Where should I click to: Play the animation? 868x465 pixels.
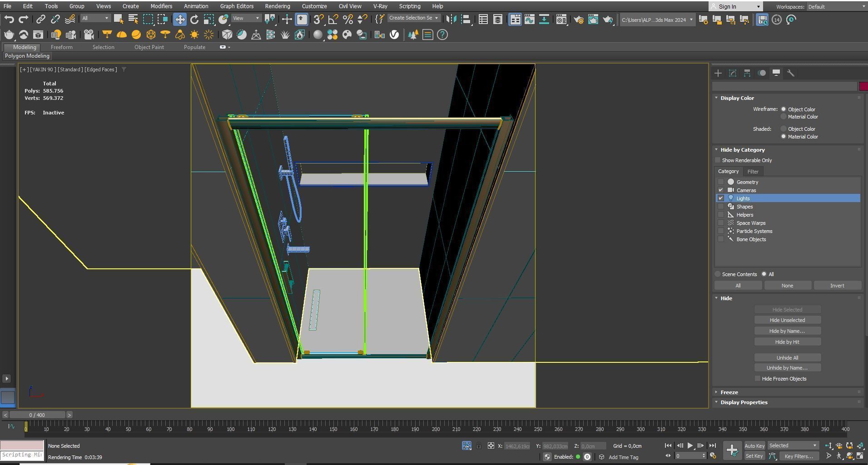pos(690,446)
